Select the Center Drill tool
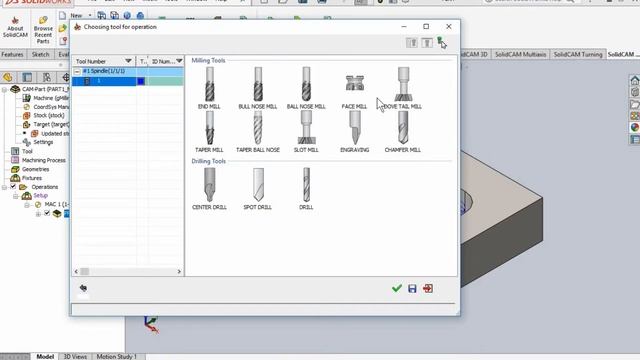Screen dimensions: 640x360 [209, 189]
